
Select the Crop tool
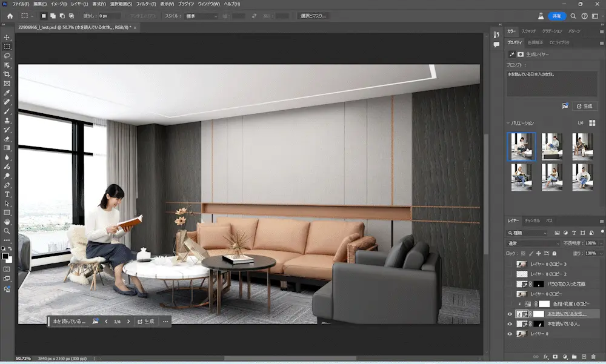click(7, 74)
